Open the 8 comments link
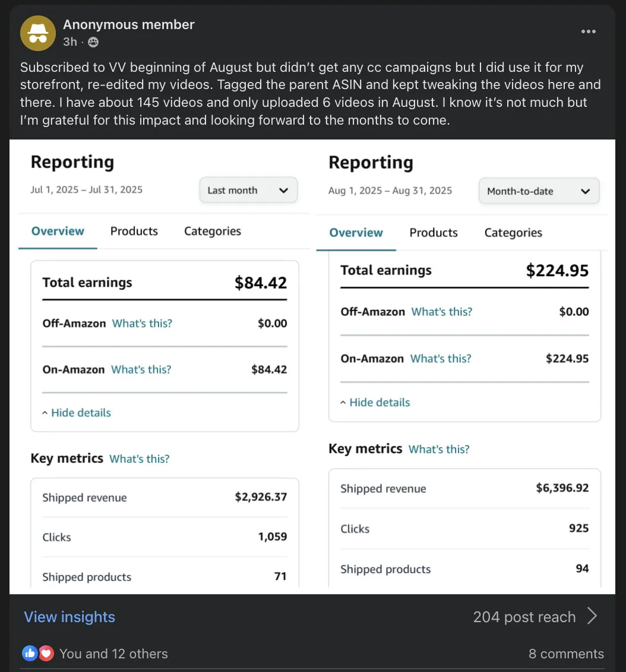The image size is (626, 672). click(x=566, y=654)
